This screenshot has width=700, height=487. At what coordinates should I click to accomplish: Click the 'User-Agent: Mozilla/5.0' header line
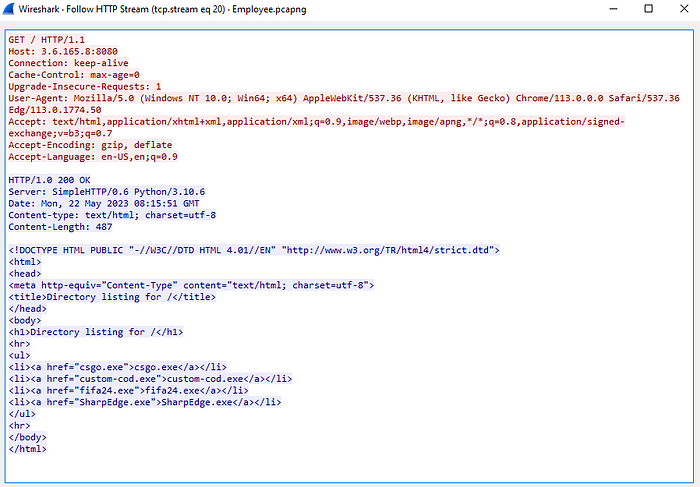(344, 98)
